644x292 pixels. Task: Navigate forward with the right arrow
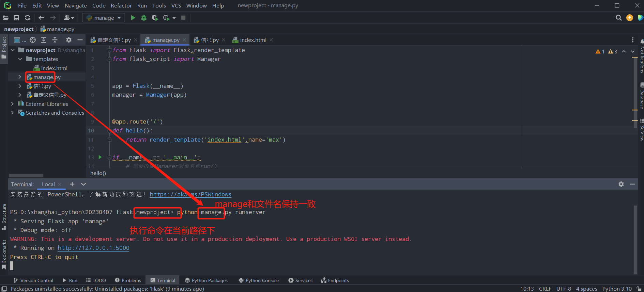53,18
